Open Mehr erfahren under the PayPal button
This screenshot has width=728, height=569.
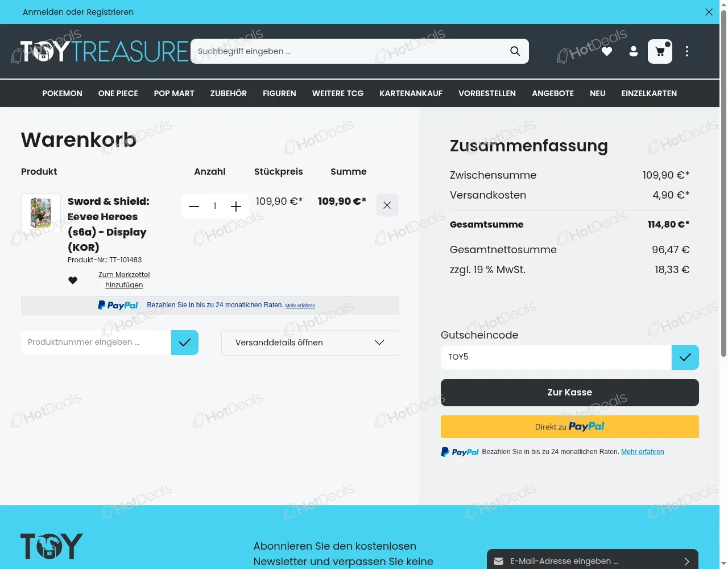coord(643,452)
